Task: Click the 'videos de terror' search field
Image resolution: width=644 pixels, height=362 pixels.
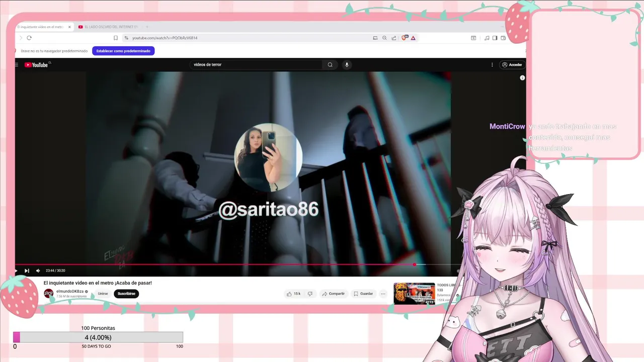Action: pos(257,64)
